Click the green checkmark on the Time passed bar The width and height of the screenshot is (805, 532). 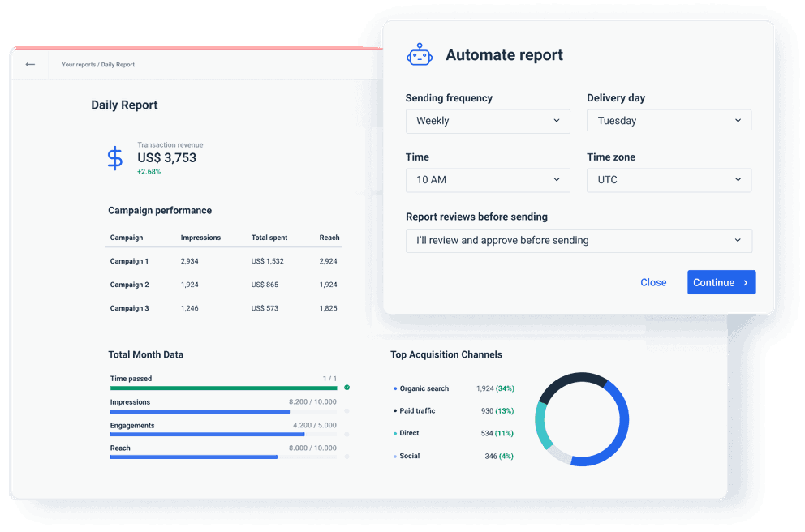tap(346, 388)
